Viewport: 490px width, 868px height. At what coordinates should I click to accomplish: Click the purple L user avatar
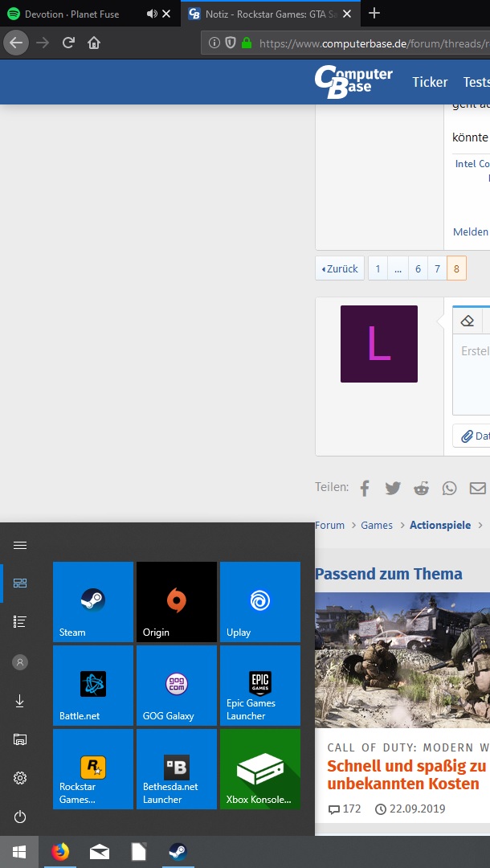[x=379, y=344]
